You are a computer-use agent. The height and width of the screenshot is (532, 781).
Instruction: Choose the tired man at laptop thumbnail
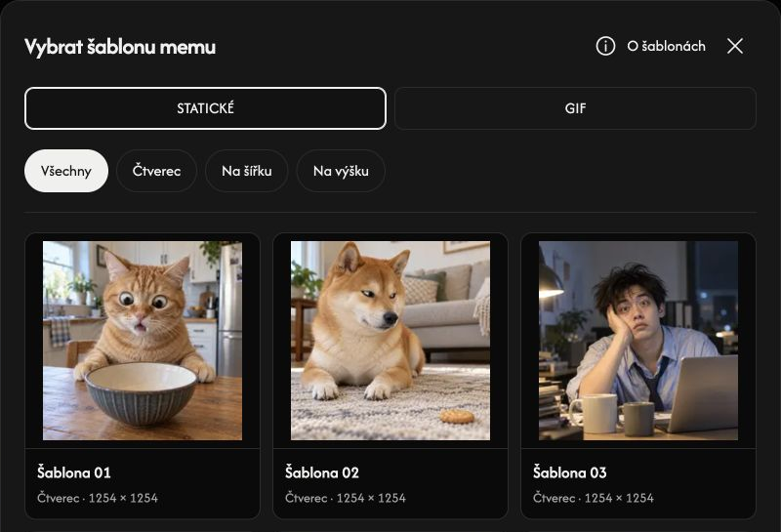click(x=638, y=341)
